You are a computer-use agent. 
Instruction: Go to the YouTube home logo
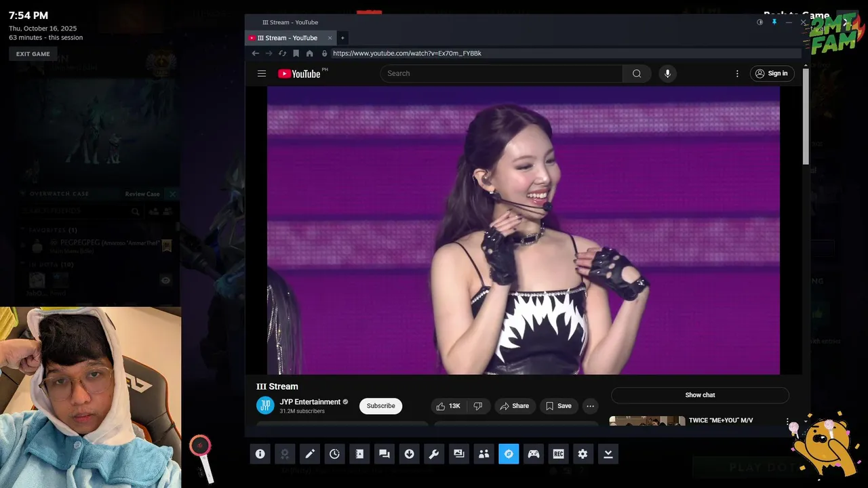tap(299, 73)
